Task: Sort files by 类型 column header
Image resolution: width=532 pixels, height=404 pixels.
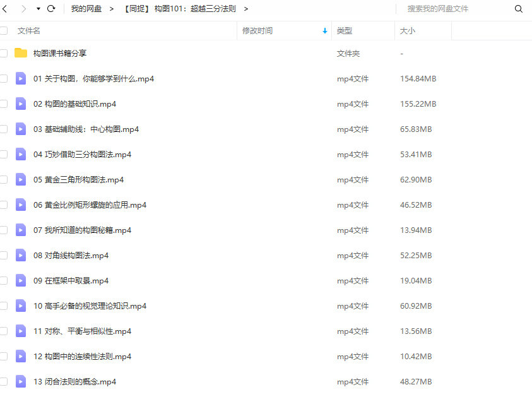Action: click(x=345, y=30)
